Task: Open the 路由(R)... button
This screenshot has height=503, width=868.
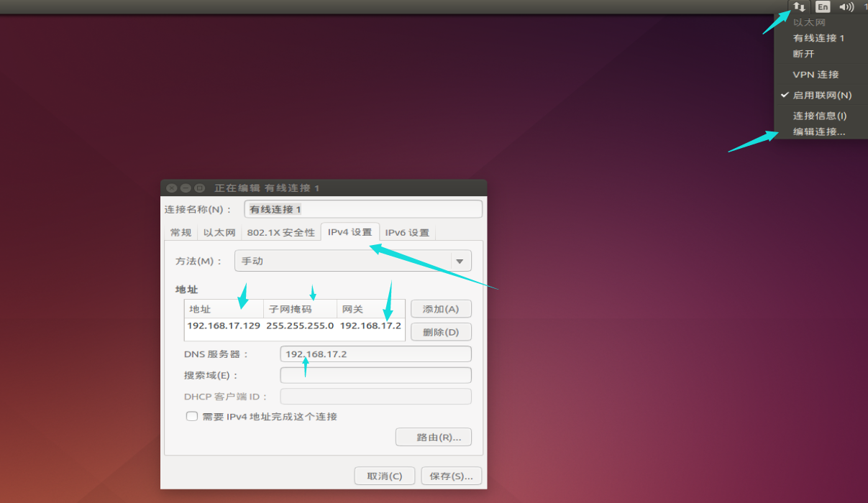Action: tap(434, 437)
